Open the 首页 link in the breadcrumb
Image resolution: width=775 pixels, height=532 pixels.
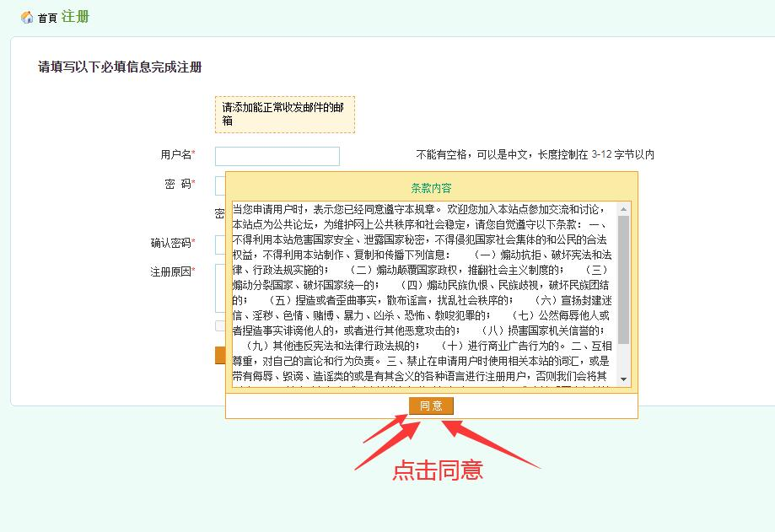(48, 19)
